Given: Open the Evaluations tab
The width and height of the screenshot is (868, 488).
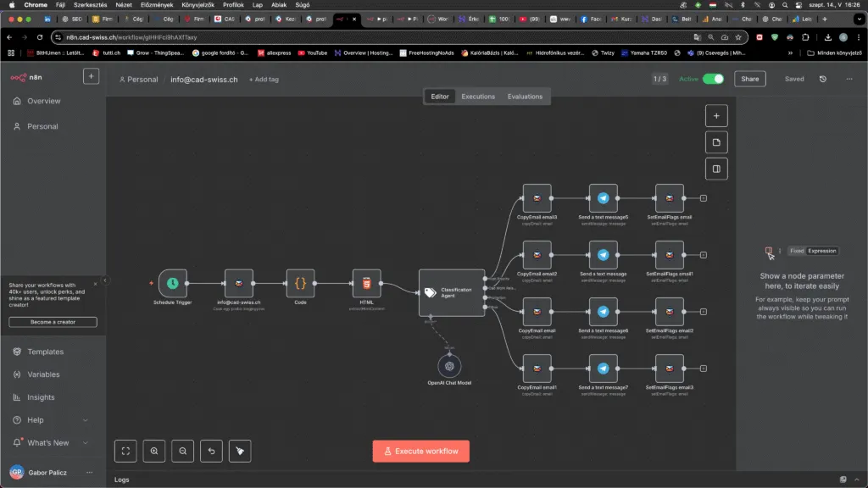Looking at the screenshot, I should pyautogui.click(x=524, y=96).
